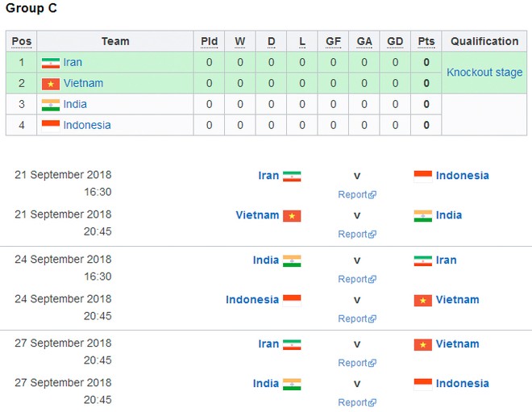532x412 pixels.
Task: Click Vietnam team link in standings table
Action: coord(83,83)
